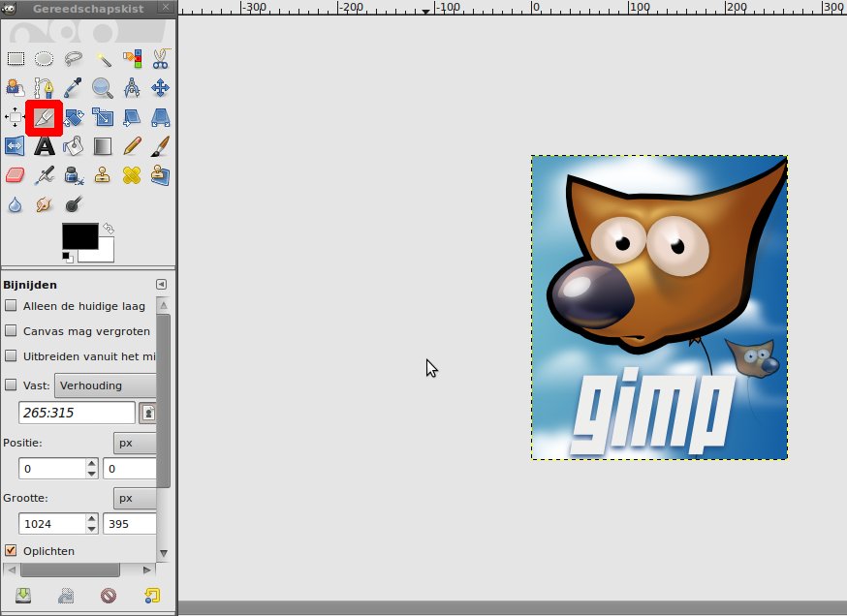The width and height of the screenshot is (847, 616).
Task: Select the Paintbrush tool
Action: 161,145
